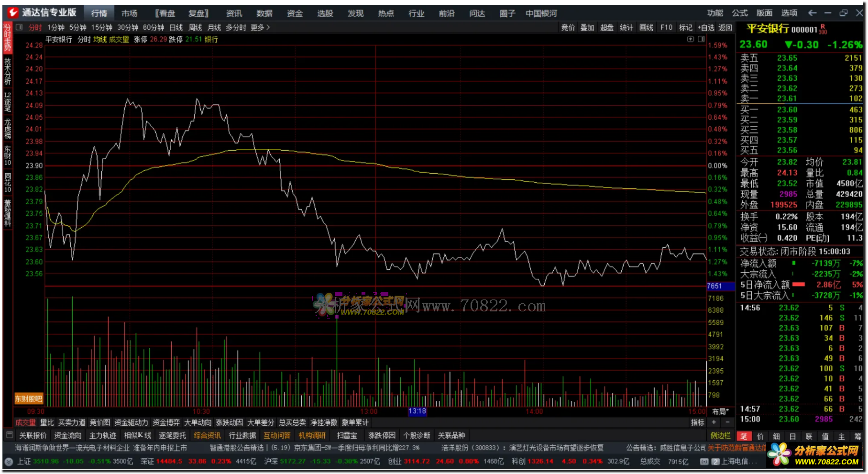Click the Tongdaxin red logo icon
The image size is (868, 474).
(13, 13)
